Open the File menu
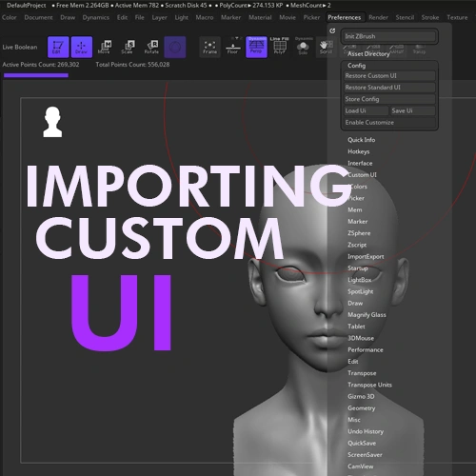476x476 pixels. point(140,17)
